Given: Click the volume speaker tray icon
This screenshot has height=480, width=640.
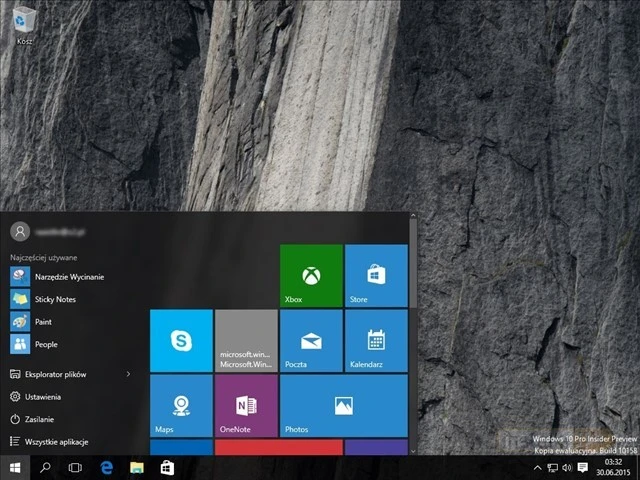Looking at the screenshot, I should tap(567, 467).
